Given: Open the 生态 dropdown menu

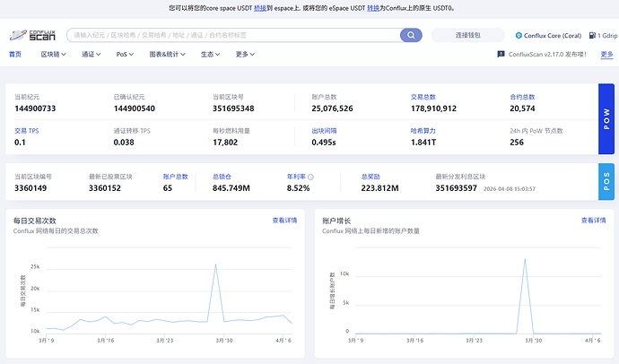Looking at the screenshot, I should coord(210,55).
